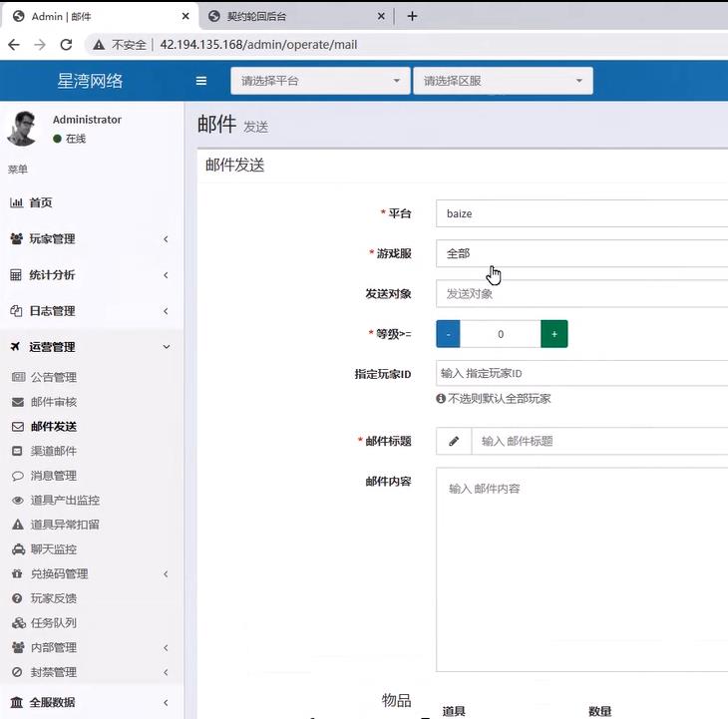Open the 发送对象 select field

(581, 294)
